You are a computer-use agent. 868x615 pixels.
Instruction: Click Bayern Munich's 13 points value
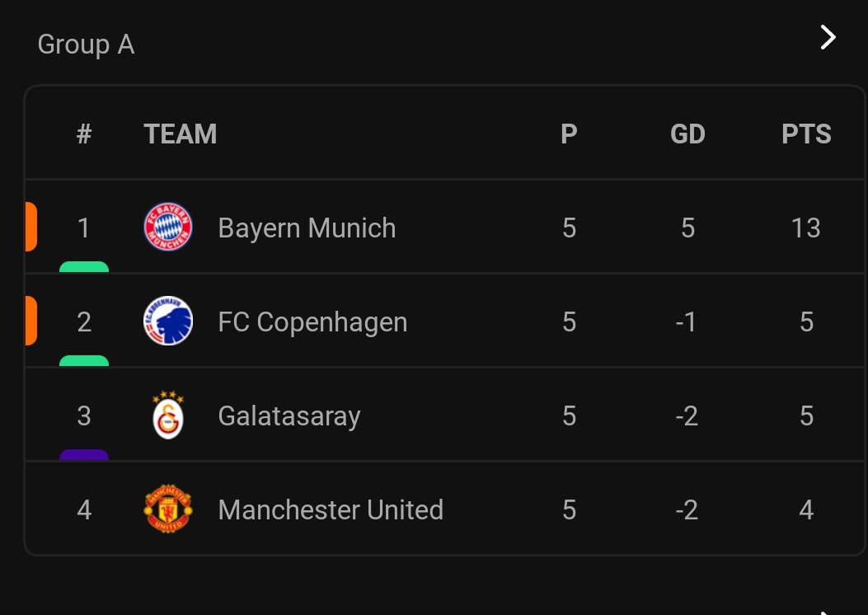[805, 228]
